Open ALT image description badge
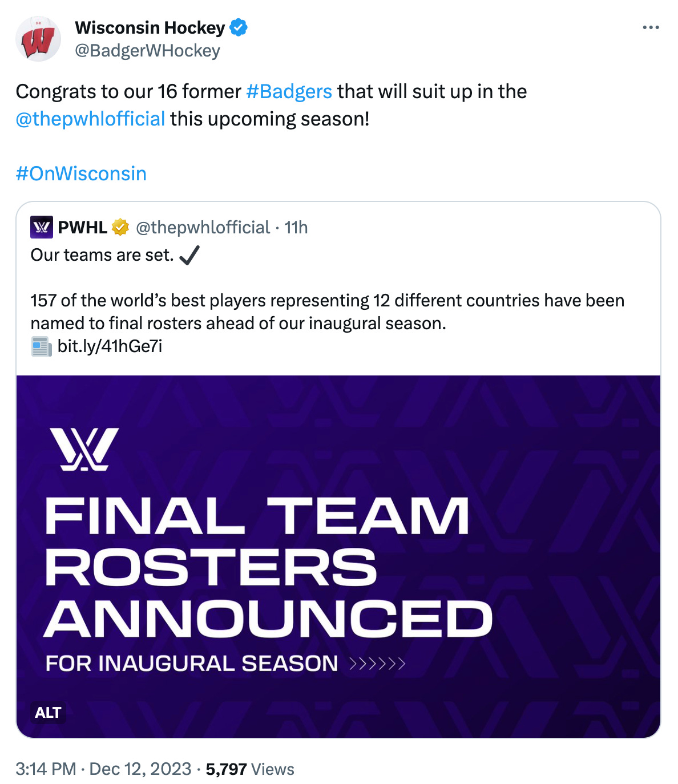Screen dimensions: 678x784 48,713
